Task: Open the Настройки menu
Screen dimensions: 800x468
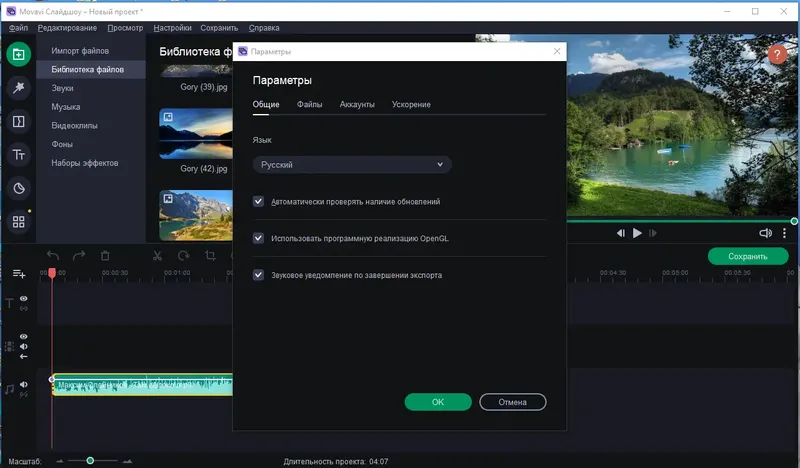Action: point(172,28)
